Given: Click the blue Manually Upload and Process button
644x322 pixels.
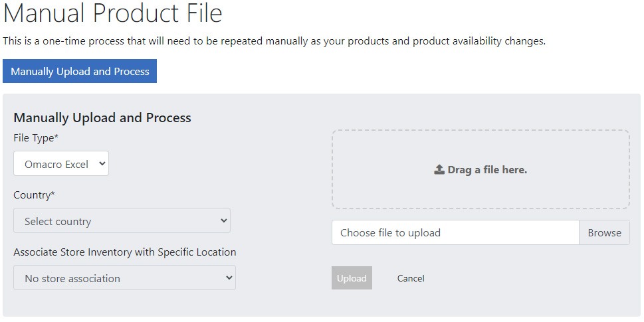Looking at the screenshot, I should 80,72.
